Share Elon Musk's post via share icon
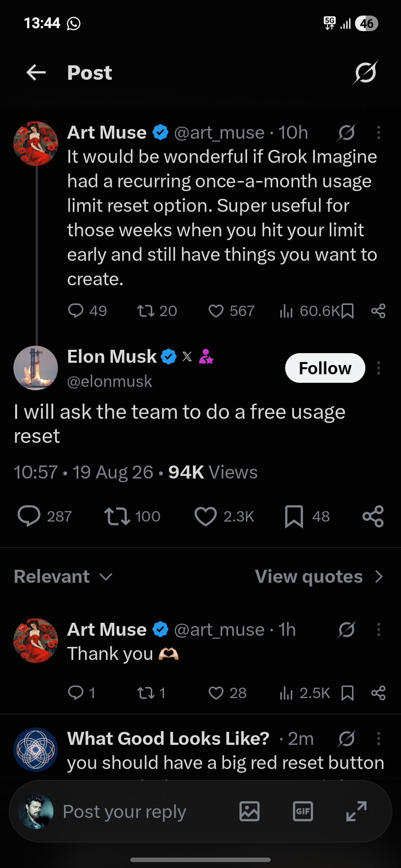 click(373, 516)
